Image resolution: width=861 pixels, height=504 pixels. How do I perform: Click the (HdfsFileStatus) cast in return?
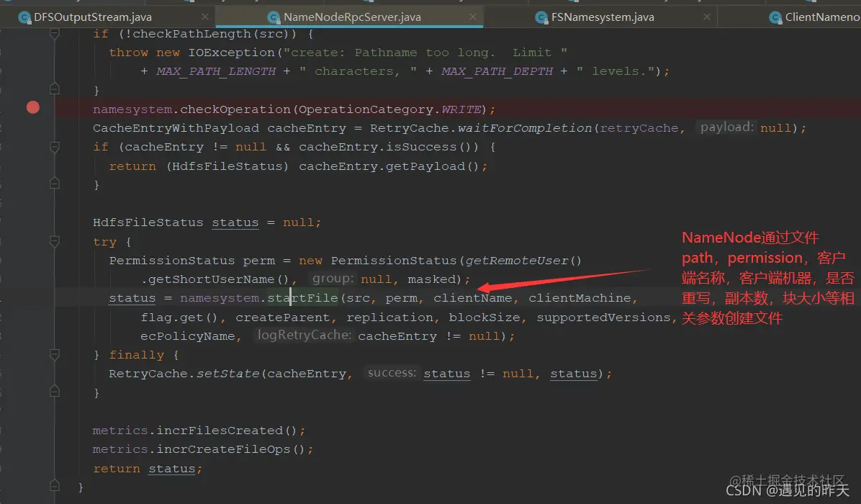click(x=227, y=166)
